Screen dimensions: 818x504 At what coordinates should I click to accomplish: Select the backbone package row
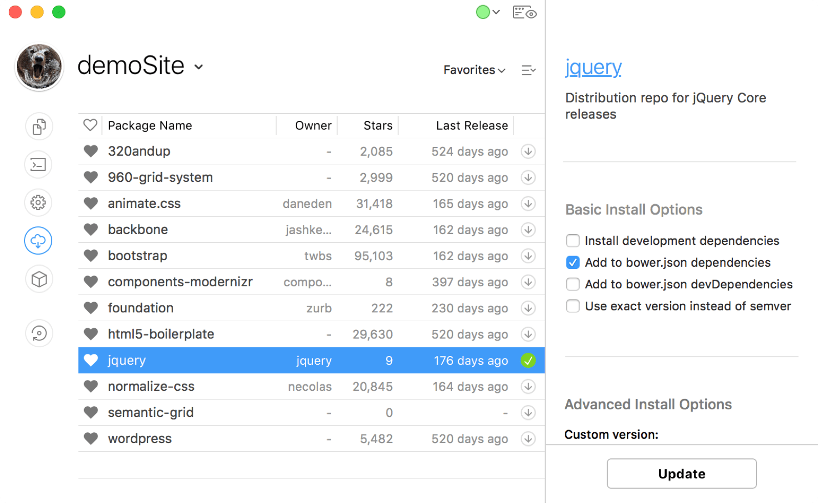(x=312, y=230)
